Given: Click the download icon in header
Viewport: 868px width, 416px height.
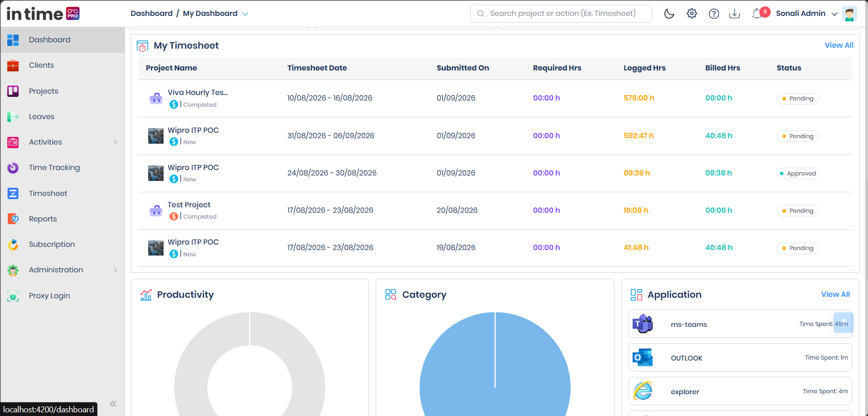Looking at the screenshot, I should pyautogui.click(x=734, y=14).
